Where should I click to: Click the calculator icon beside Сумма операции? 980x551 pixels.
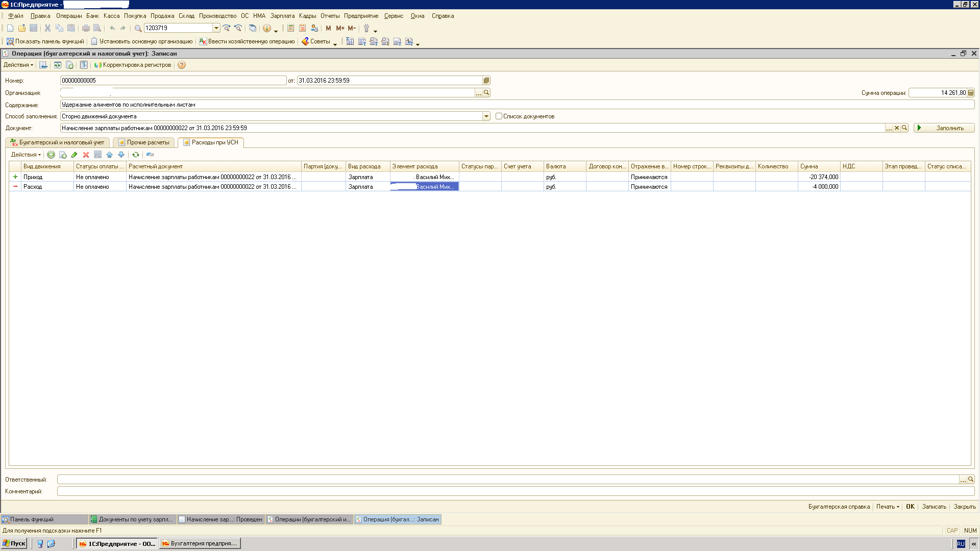[x=971, y=93]
